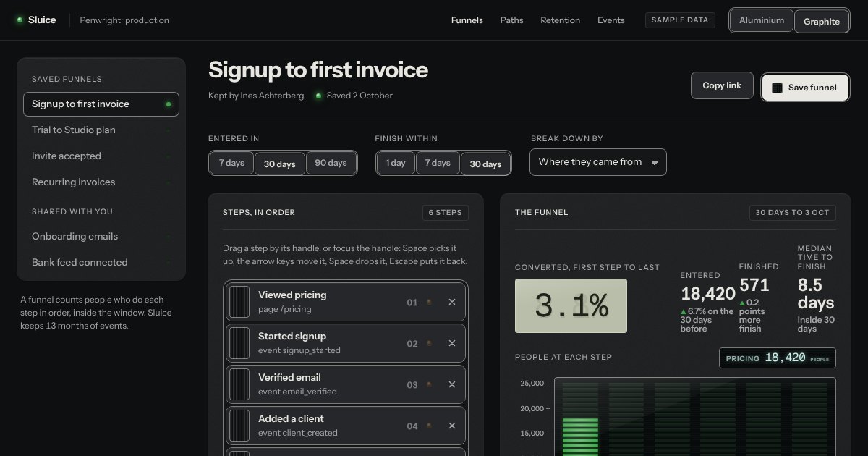
Task: Open the Recurring invoices funnel
Action: (101, 182)
